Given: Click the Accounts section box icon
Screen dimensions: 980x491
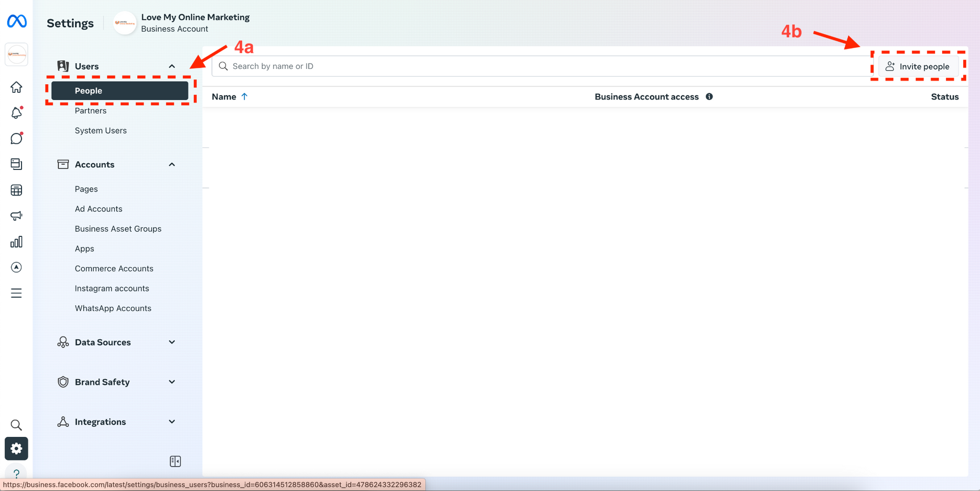Looking at the screenshot, I should click(x=63, y=164).
